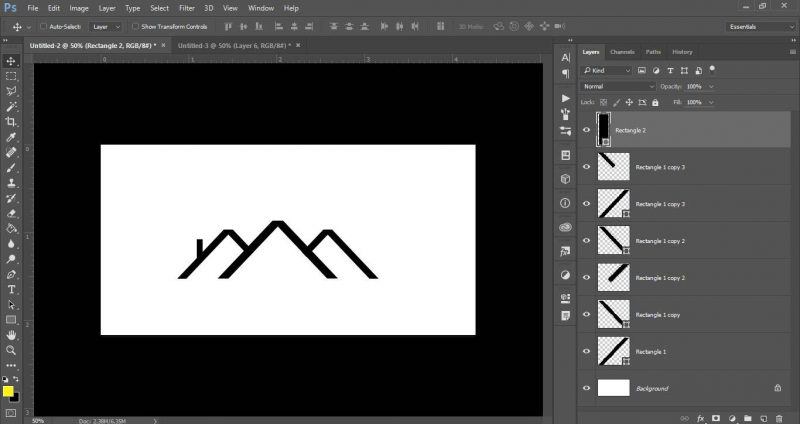Create a new layer group folder
The width and height of the screenshot is (800, 424).
[x=747, y=418]
